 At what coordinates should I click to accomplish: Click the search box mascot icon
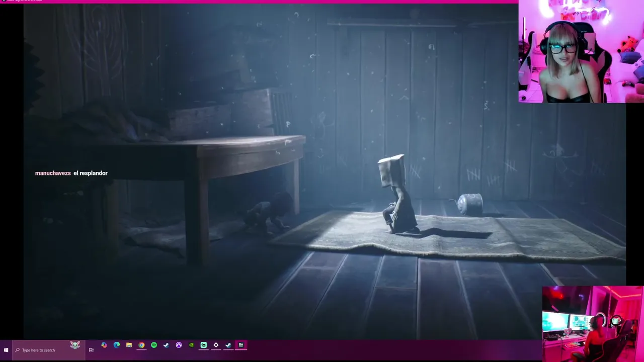click(75, 345)
